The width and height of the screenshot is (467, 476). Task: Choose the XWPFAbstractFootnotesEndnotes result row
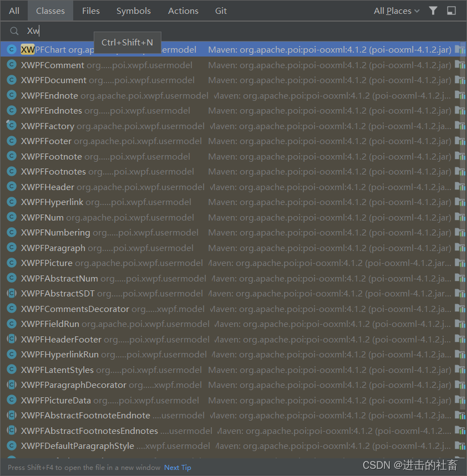click(x=233, y=431)
